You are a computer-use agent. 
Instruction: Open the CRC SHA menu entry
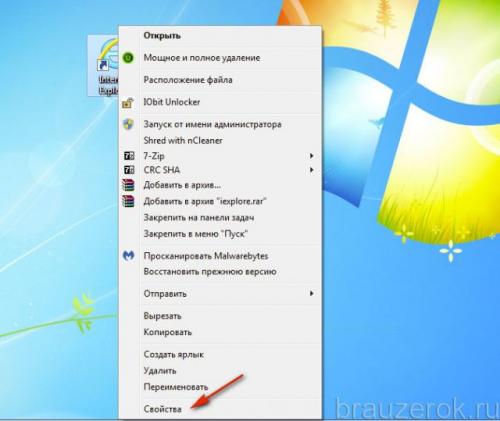coord(162,170)
